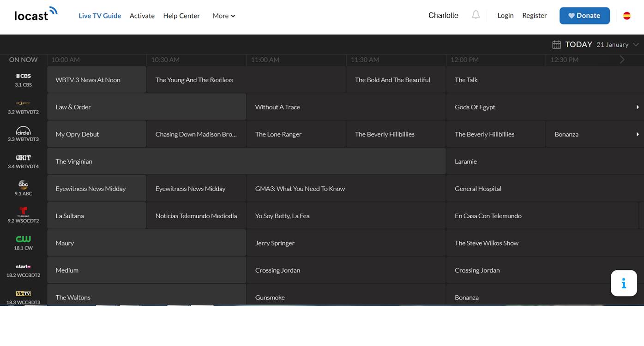The height and width of the screenshot is (346, 644).
Task: Click the Login link
Action: pos(505,16)
